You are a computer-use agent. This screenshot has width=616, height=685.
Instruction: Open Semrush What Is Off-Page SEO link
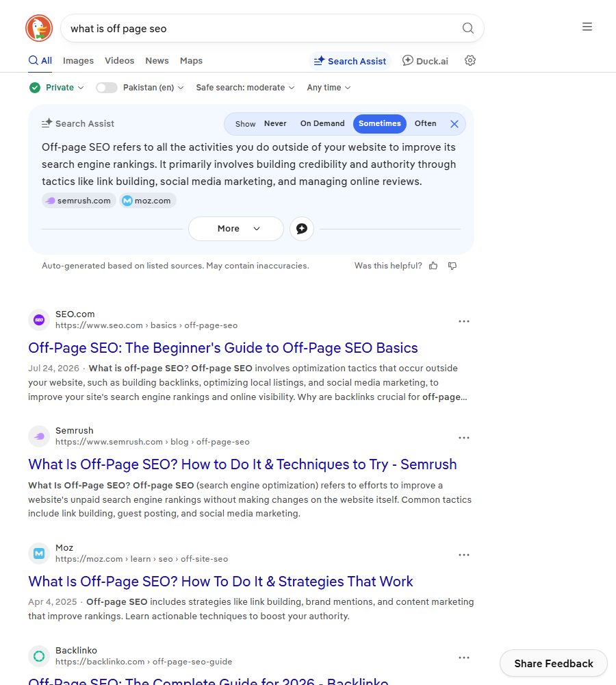(242, 464)
